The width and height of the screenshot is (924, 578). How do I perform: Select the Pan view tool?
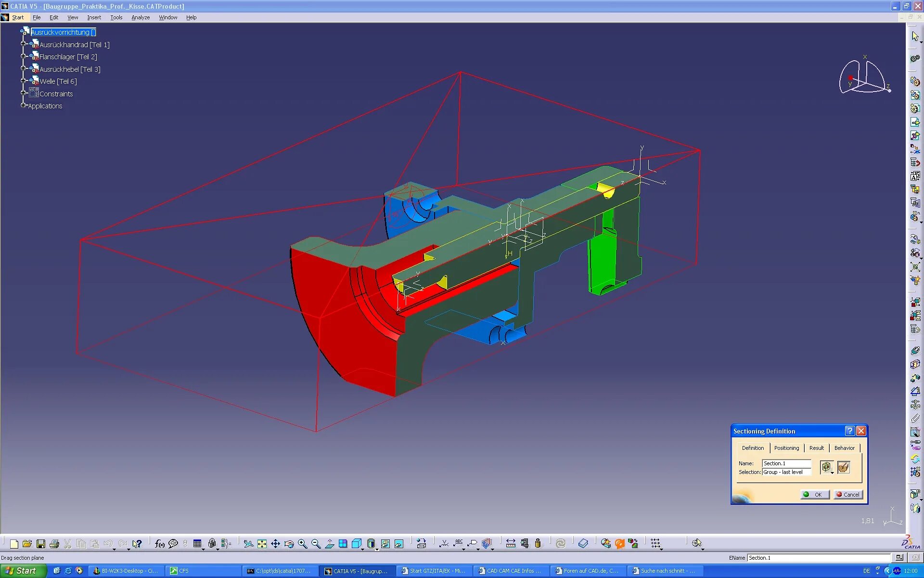click(x=275, y=544)
